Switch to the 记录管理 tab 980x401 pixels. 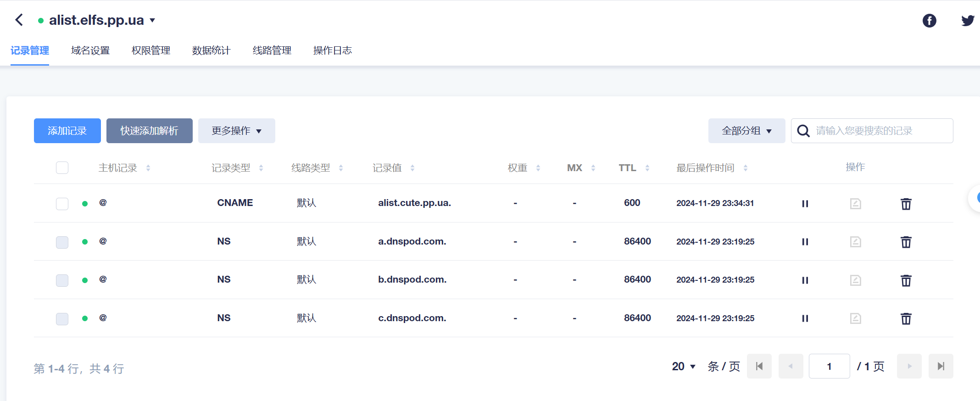pos(30,50)
